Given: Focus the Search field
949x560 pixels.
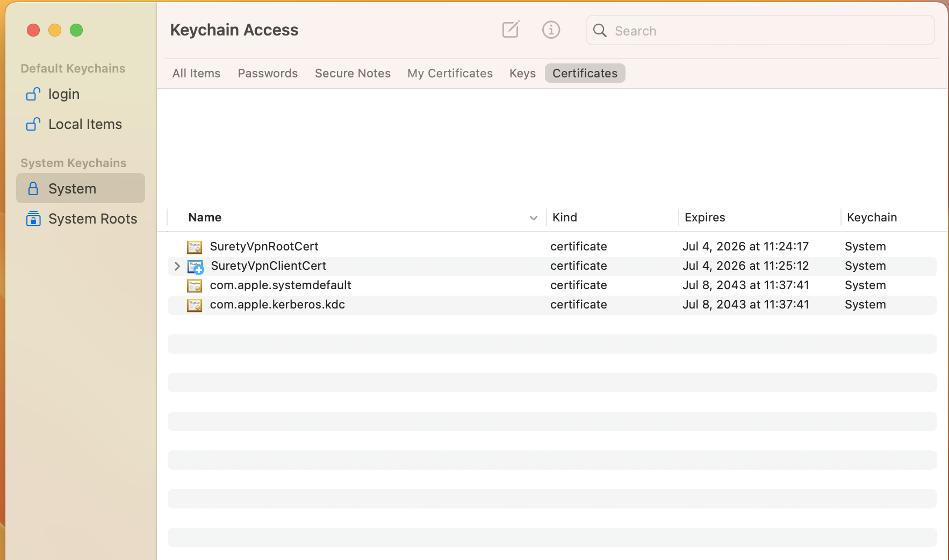Looking at the screenshot, I should [x=760, y=31].
